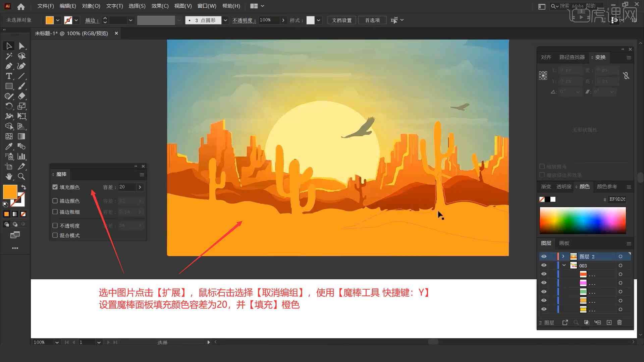Select the Magic Wand tool
Viewport: 644px width, 362px height.
coord(8,56)
